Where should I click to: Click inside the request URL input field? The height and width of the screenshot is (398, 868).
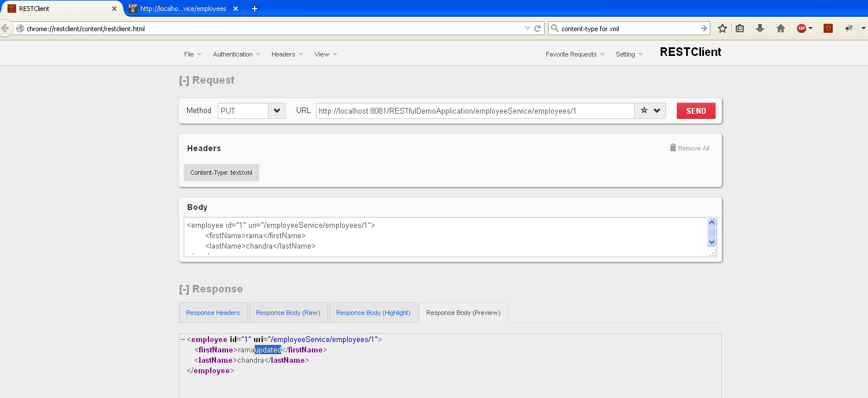coord(474,110)
